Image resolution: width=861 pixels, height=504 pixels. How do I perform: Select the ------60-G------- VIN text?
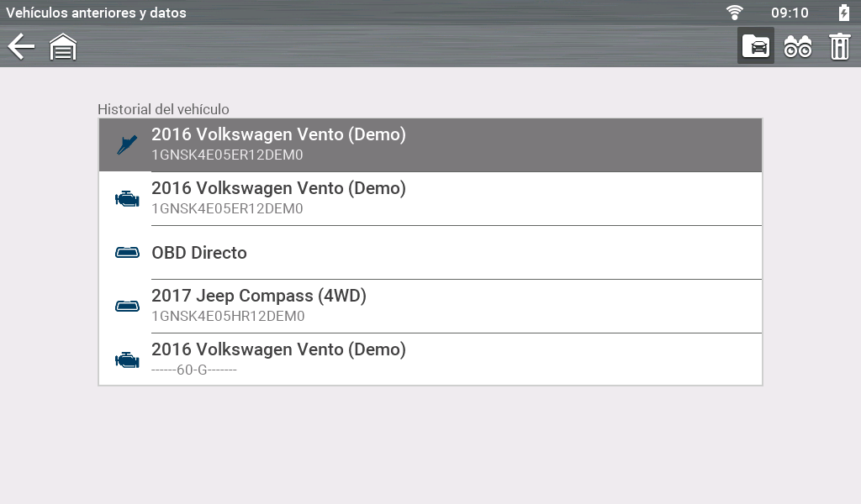tap(194, 370)
